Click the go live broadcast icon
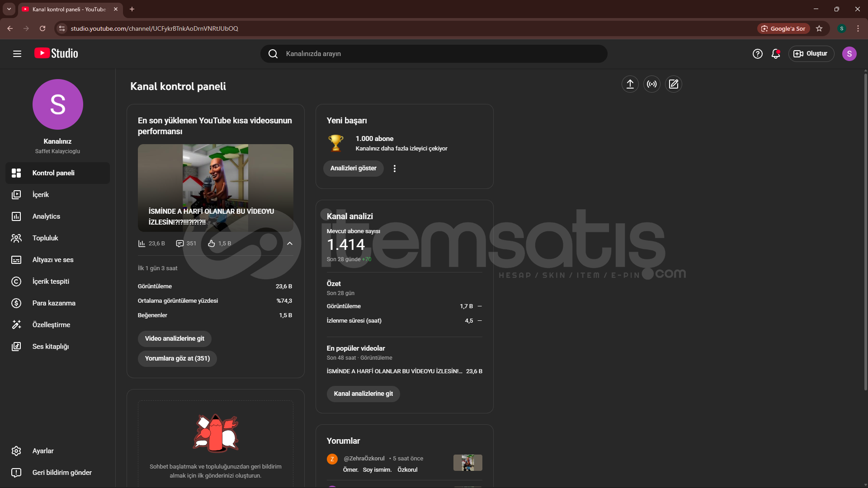Image resolution: width=868 pixels, height=488 pixels. click(x=651, y=84)
